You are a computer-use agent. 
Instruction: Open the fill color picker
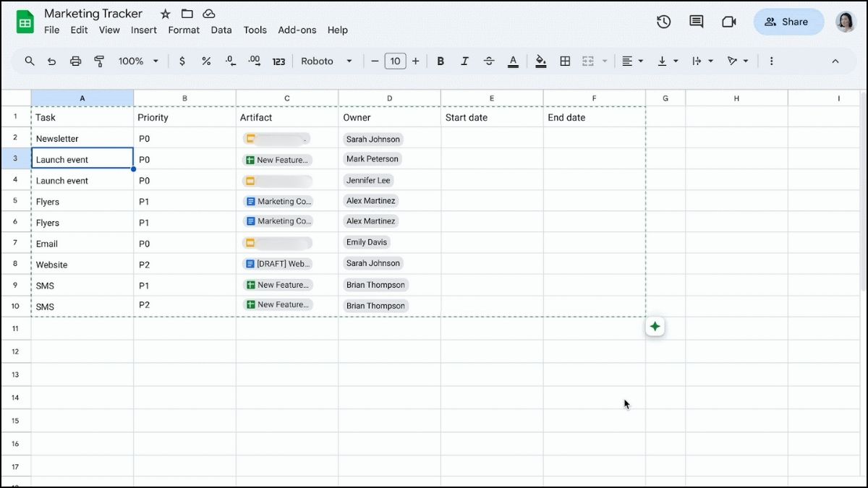tap(541, 61)
